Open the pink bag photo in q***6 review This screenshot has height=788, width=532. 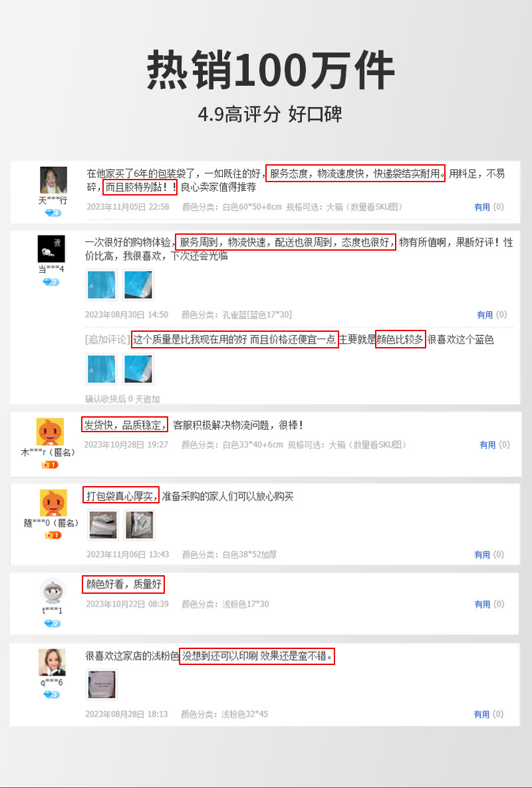[102, 684]
